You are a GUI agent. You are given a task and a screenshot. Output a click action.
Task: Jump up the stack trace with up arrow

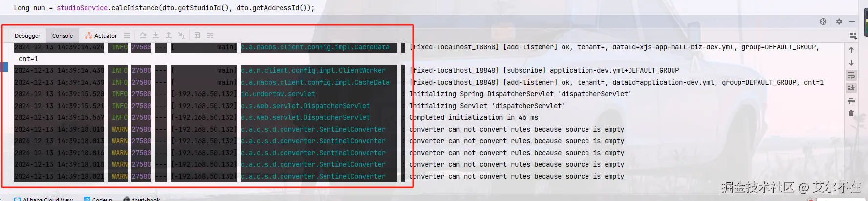[x=851, y=50]
